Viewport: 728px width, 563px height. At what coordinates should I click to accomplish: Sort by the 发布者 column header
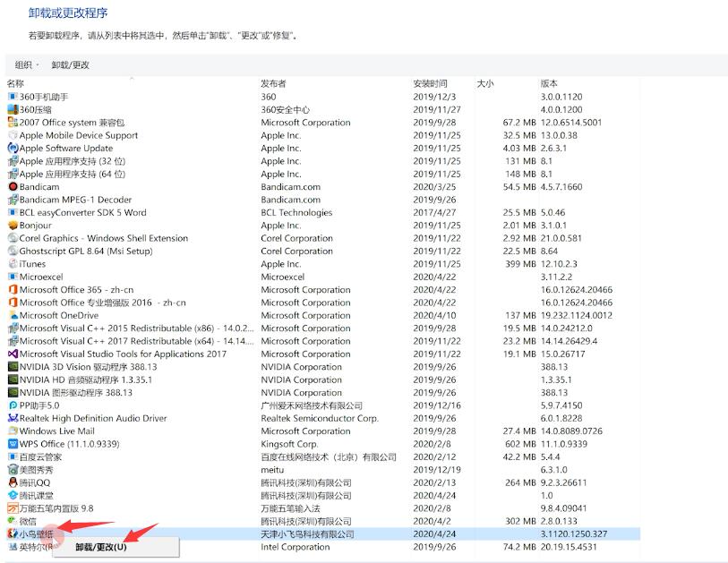point(273,83)
